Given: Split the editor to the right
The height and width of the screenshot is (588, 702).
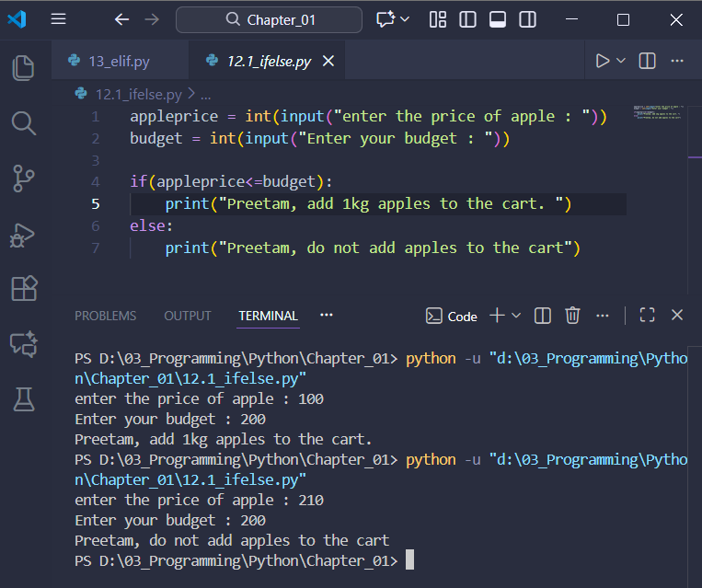Looking at the screenshot, I should pos(647,61).
